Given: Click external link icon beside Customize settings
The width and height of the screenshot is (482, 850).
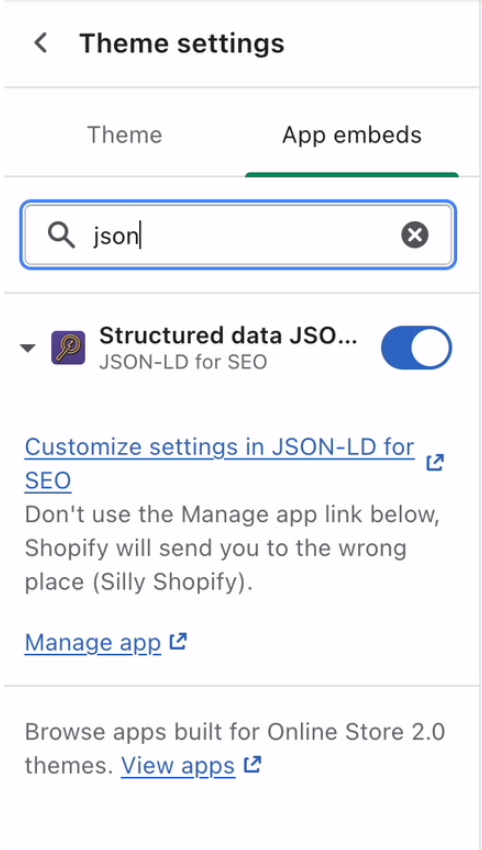Looking at the screenshot, I should pyautogui.click(x=435, y=463).
